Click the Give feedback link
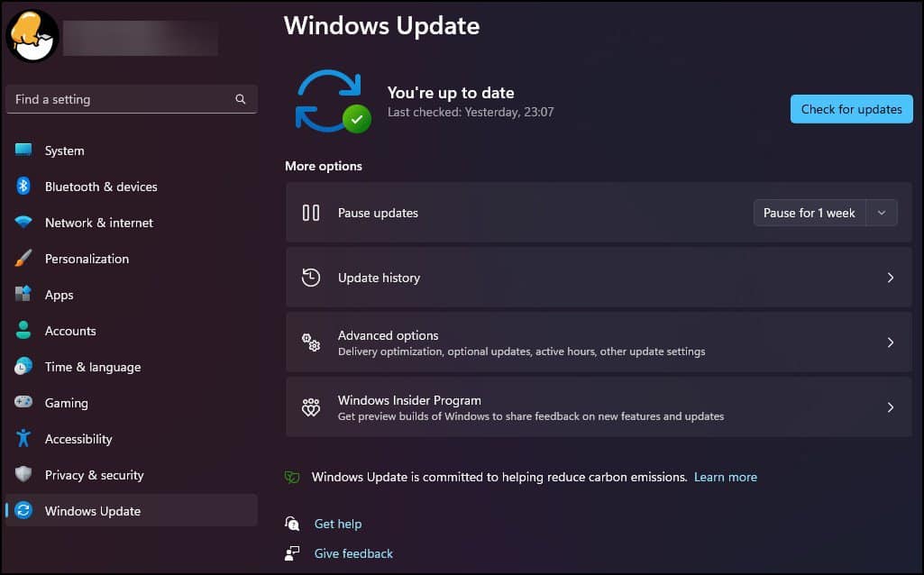The width and height of the screenshot is (924, 575). coord(353,553)
